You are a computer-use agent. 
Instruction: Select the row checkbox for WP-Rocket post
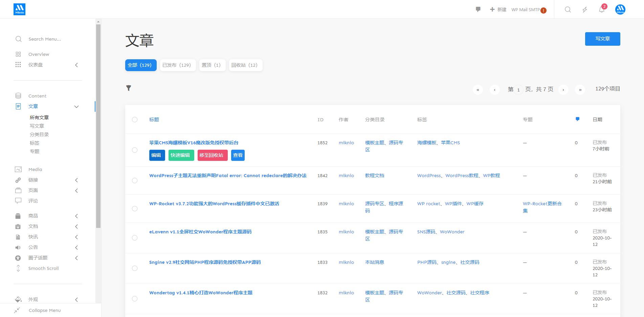pyautogui.click(x=135, y=209)
